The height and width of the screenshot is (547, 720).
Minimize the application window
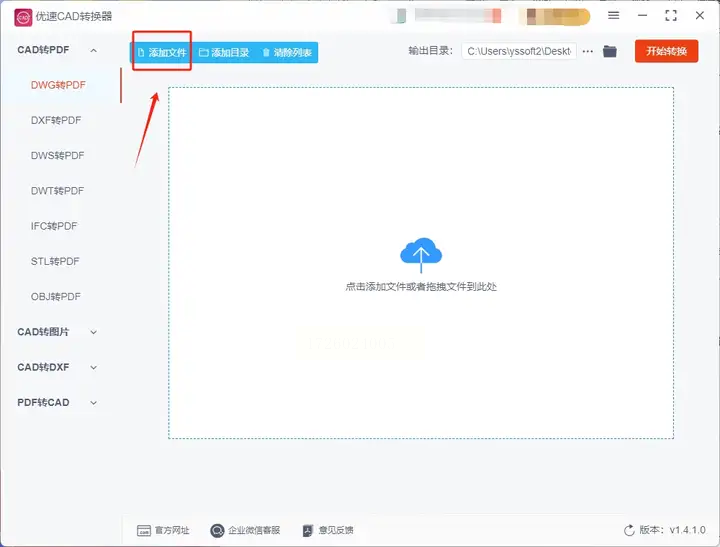pyautogui.click(x=642, y=16)
